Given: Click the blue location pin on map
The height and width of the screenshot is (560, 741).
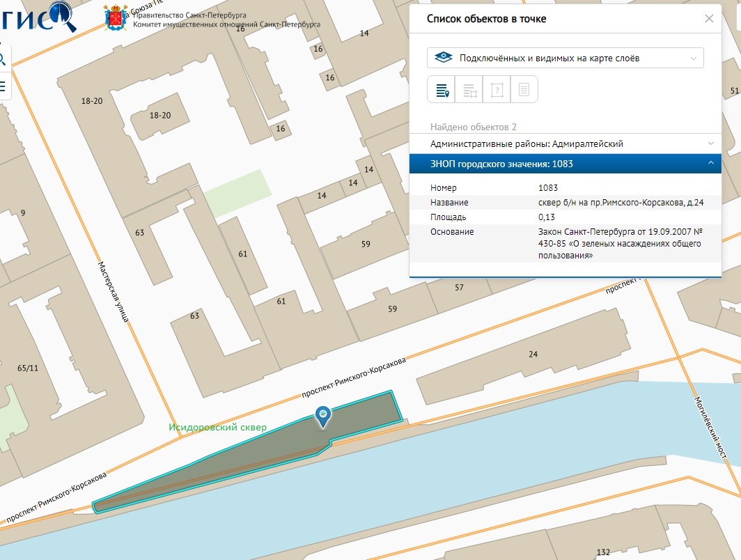Looking at the screenshot, I should click(x=323, y=415).
